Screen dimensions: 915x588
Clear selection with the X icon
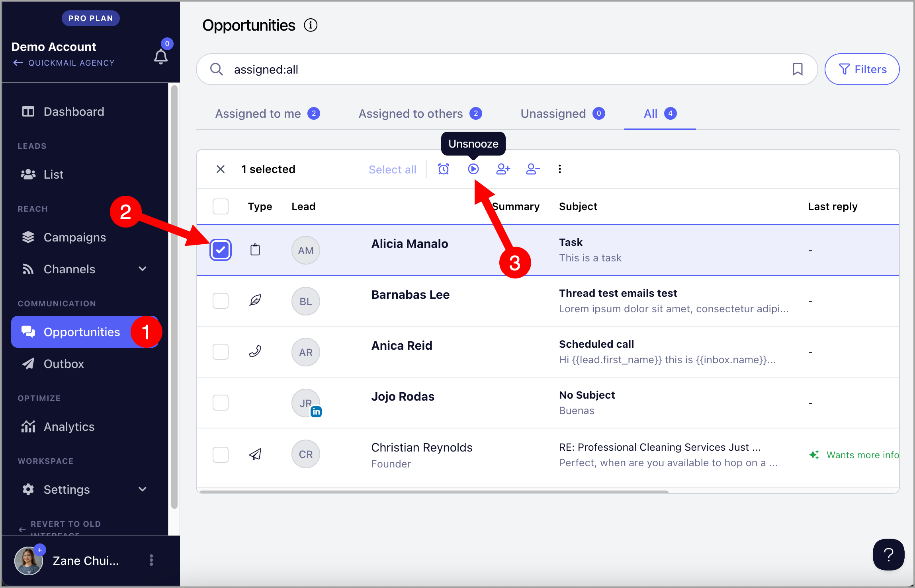coord(221,169)
